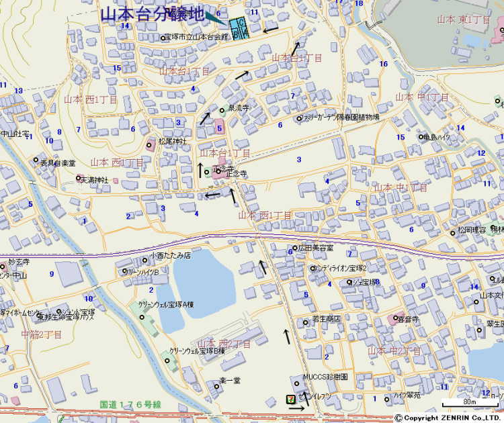
Task: Click the 宝塚市立山本台会館 marker
Action: [x=163, y=38]
